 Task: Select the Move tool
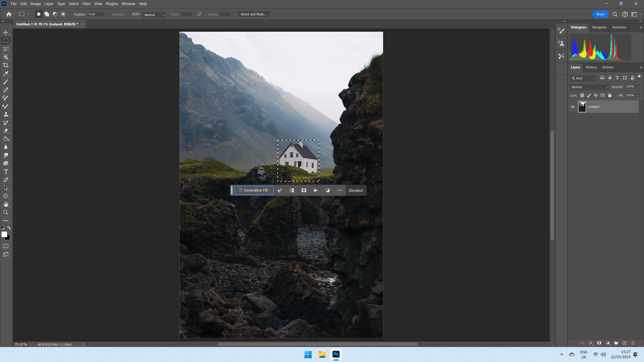tap(6, 33)
